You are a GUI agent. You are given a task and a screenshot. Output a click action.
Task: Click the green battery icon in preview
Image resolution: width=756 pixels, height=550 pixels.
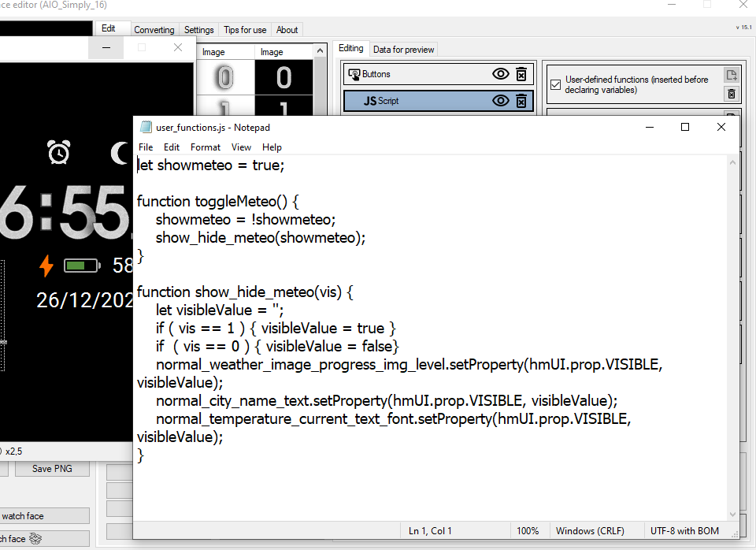82,266
